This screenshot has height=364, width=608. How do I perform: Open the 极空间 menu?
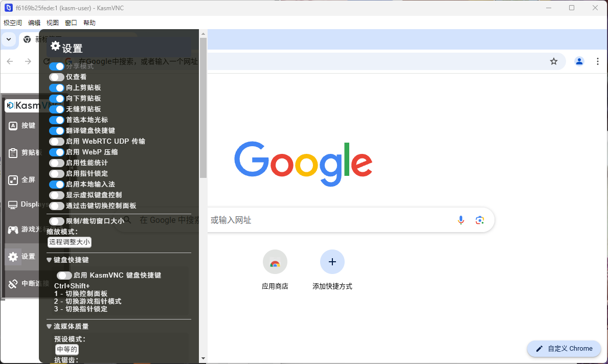tap(13, 23)
